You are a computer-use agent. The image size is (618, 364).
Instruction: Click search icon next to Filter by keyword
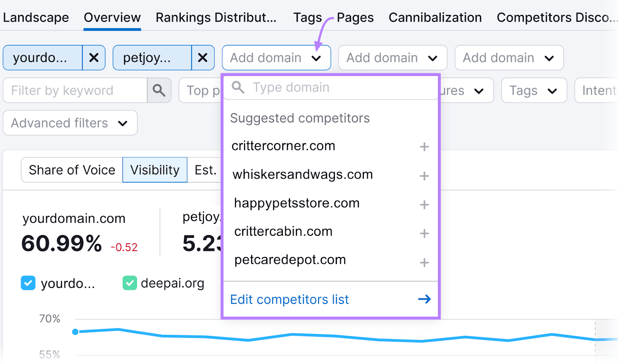tap(159, 90)
